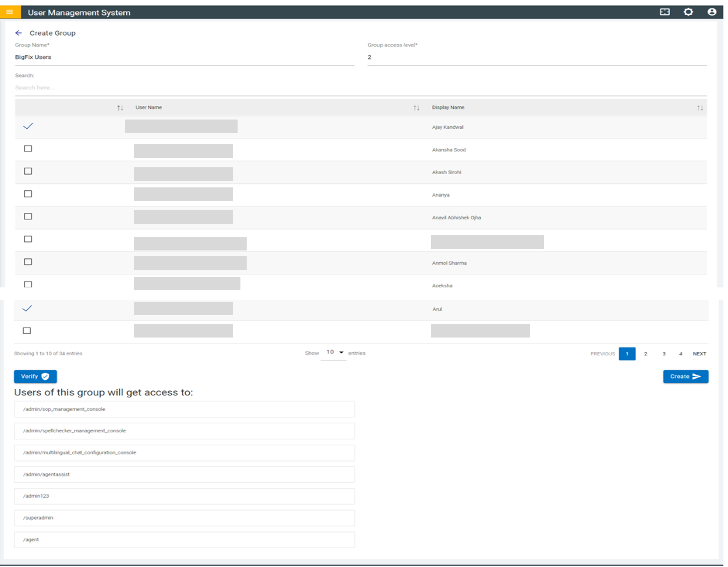Jump to page 4 of results
Screen dimensions: 728x567
[681, 354]
